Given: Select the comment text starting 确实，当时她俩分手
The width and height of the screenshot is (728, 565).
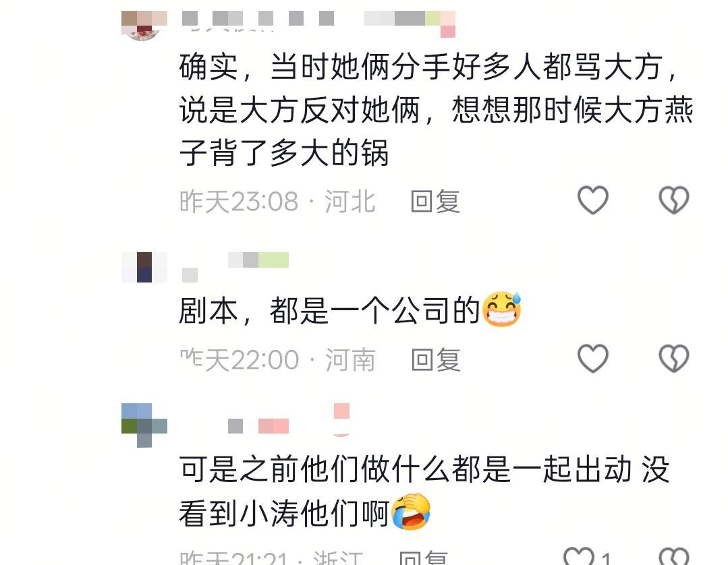Looking at the screenshot, I should pyautogui.click(x=435, y=110).
